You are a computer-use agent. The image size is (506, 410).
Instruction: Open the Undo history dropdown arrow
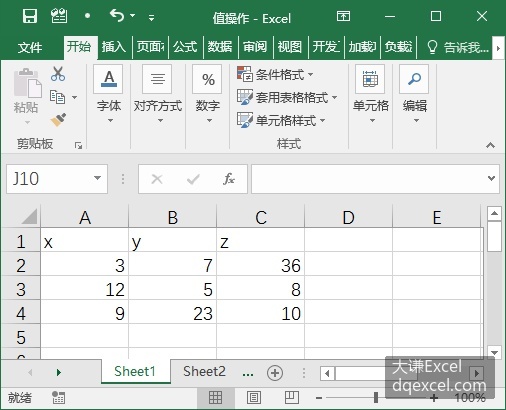click(133, 16)
